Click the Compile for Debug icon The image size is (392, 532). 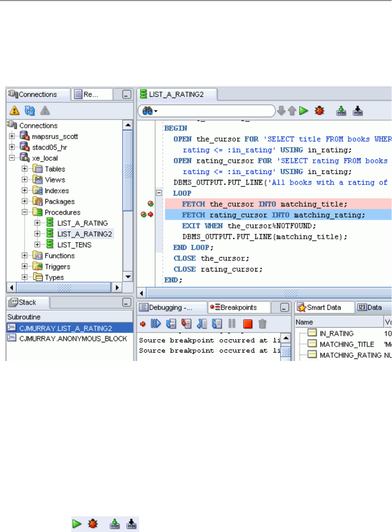pyautogui.click(x=358, y=111)
